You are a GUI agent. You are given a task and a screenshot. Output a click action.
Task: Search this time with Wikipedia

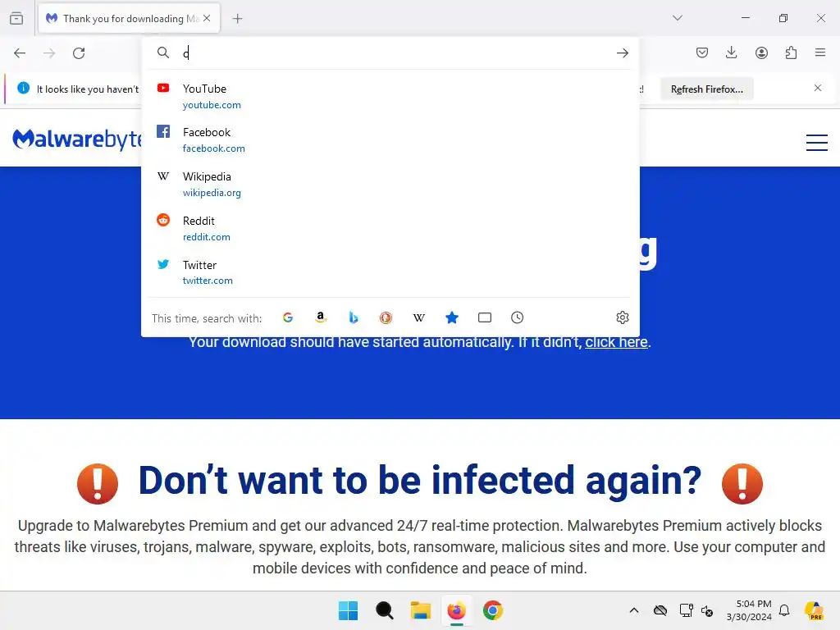pos(419,317)
